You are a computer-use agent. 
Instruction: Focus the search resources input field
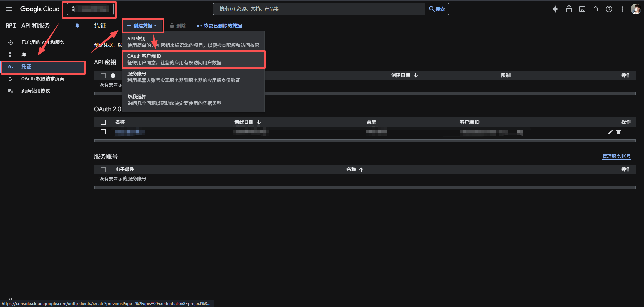coord(319,9)
